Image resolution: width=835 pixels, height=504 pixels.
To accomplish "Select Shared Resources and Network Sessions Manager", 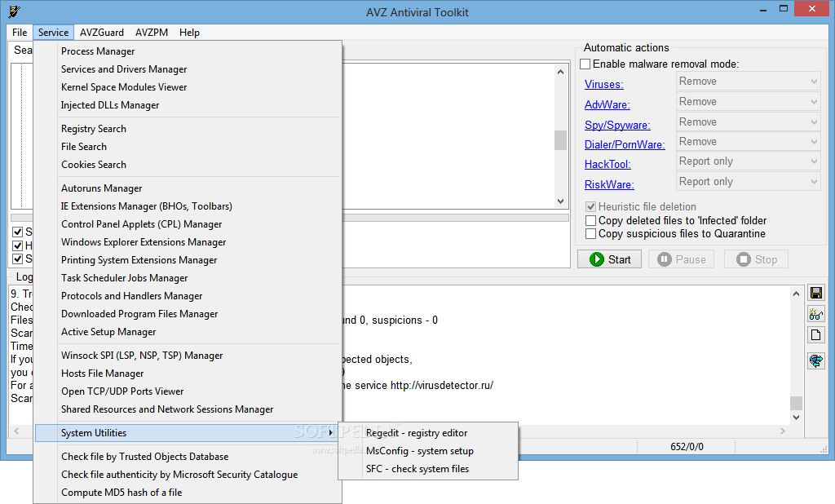I will click(188, 409).
